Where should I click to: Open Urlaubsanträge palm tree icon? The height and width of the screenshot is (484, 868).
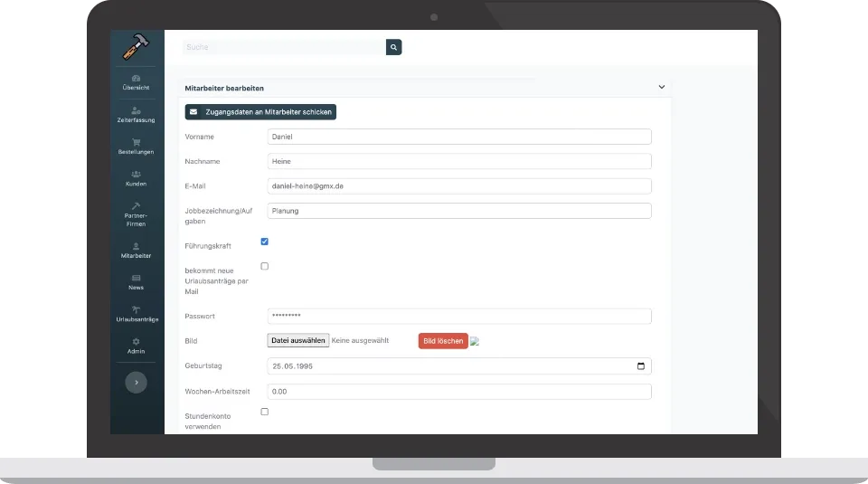136,309
